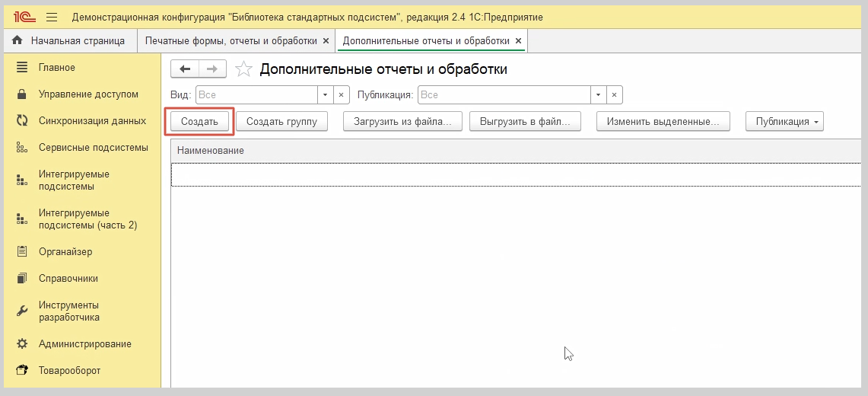Viewport: 868px width, 396px height.
Task: Open the Органайзер section
Action: (x=65, y=251)
